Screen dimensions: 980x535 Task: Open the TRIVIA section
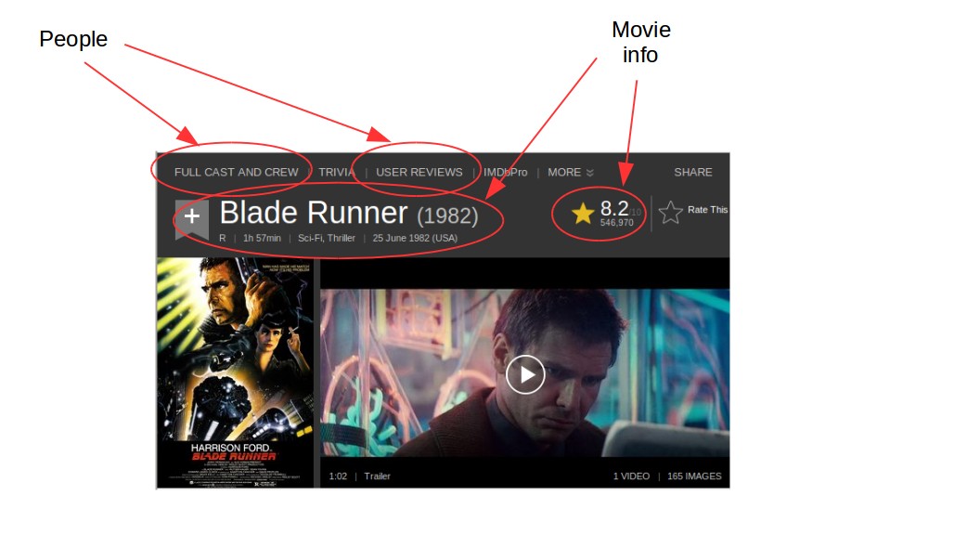[x=336, y=172]
